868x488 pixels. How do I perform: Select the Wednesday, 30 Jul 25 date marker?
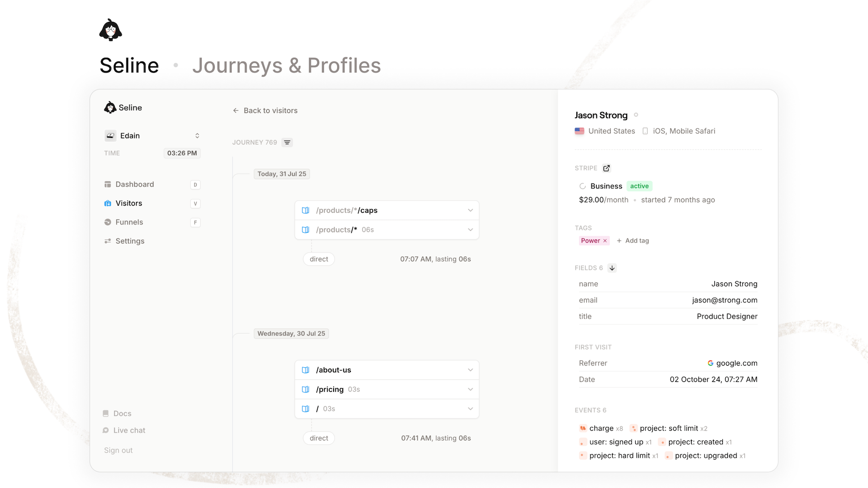(x=291, y=333)
